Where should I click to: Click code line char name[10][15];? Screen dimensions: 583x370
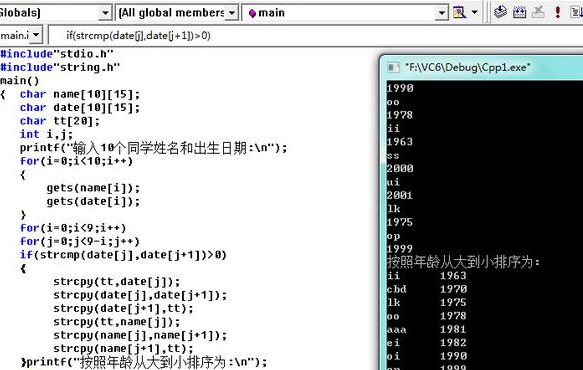coord(80,94)
